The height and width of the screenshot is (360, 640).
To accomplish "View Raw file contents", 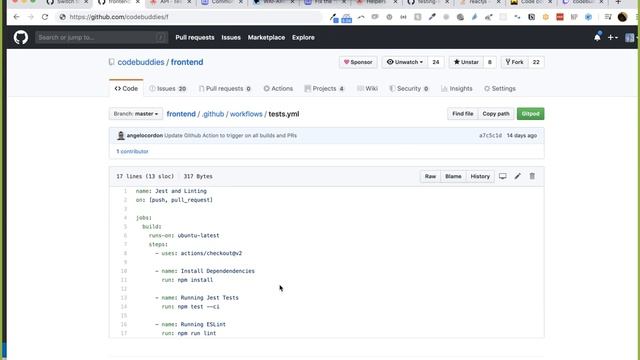I will [430, 176].
